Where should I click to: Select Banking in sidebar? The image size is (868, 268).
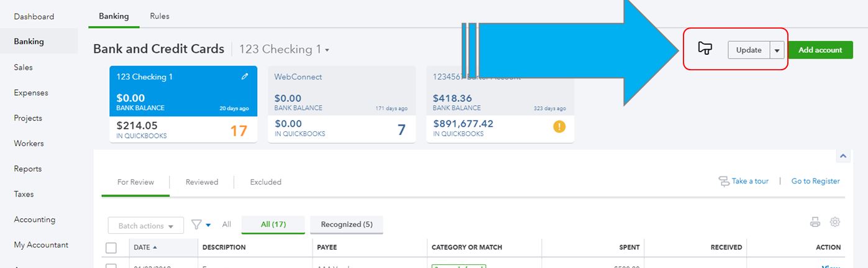point(29,42)
